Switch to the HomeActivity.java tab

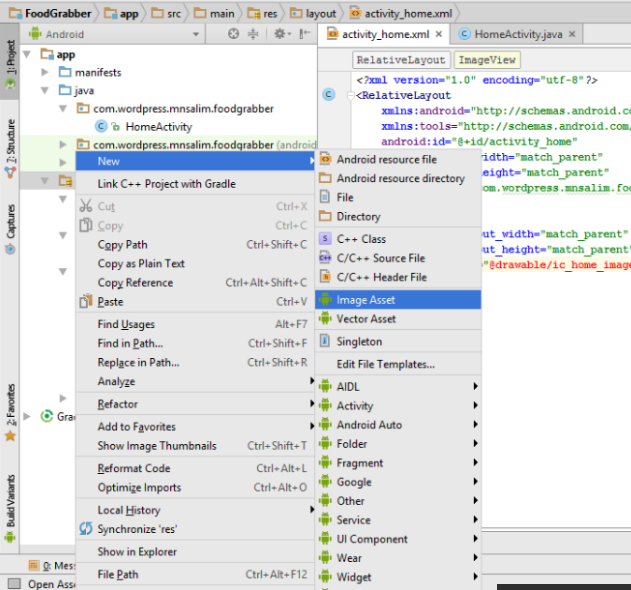[x=518, y=34]
